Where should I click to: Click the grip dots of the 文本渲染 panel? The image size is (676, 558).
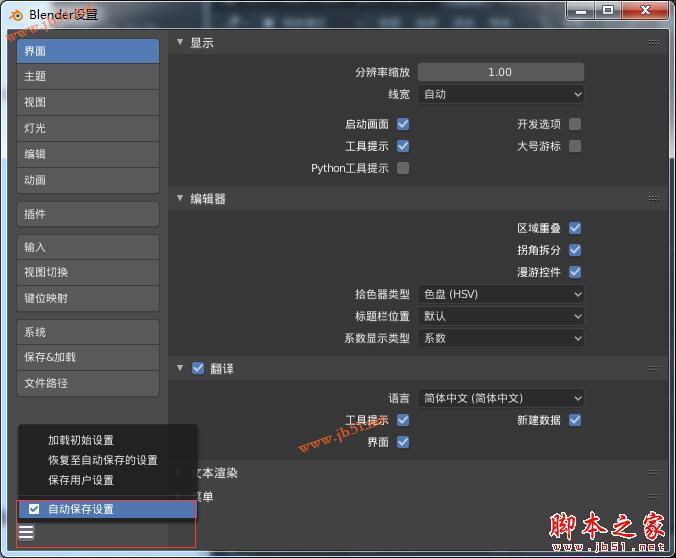(x=654, y=473)
